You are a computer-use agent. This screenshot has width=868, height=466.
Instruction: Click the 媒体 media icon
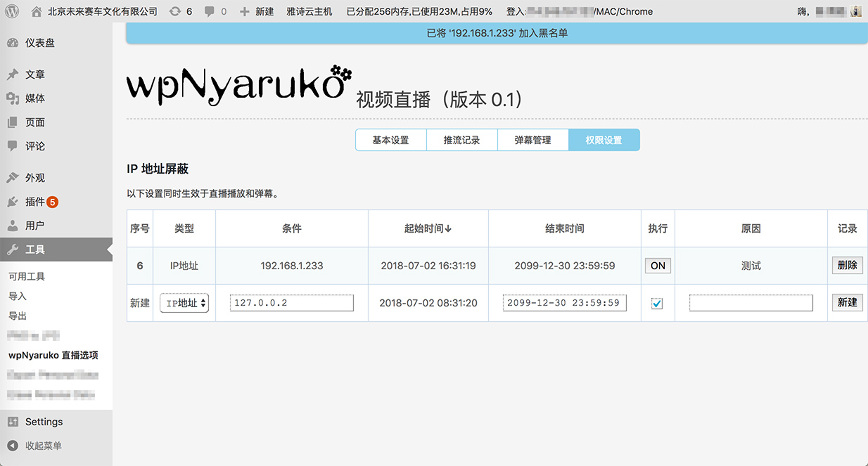(13, 98)
